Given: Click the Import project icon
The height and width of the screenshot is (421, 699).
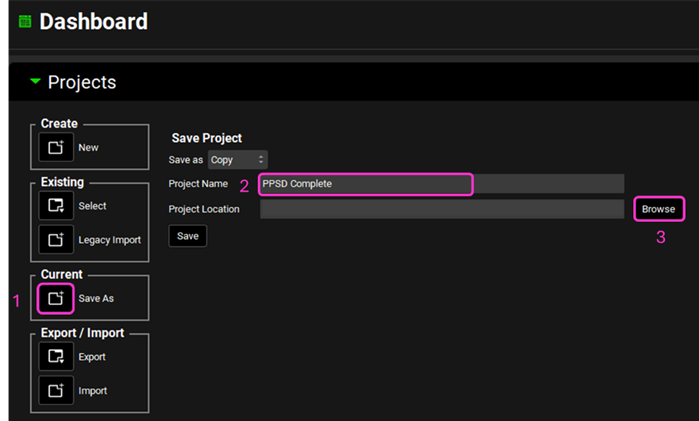Looking at the screenshot, I should pyautogui.click(x=55, y=391).
